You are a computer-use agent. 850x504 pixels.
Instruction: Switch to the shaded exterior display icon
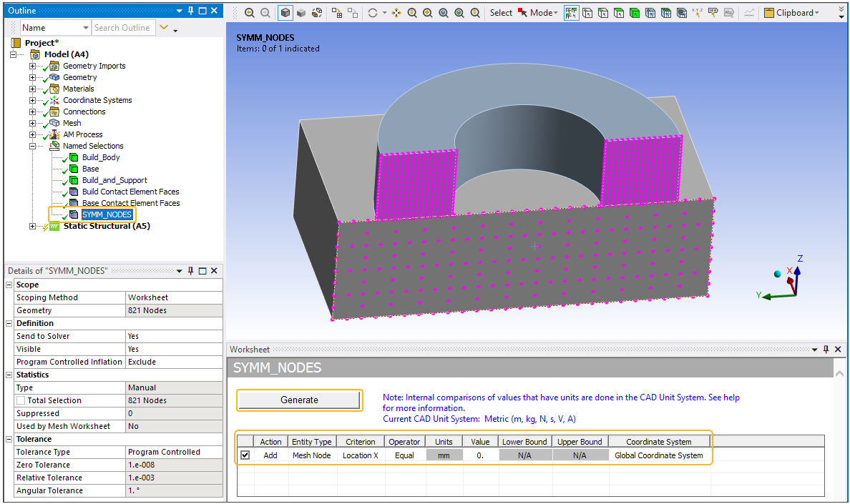(301, 12)
